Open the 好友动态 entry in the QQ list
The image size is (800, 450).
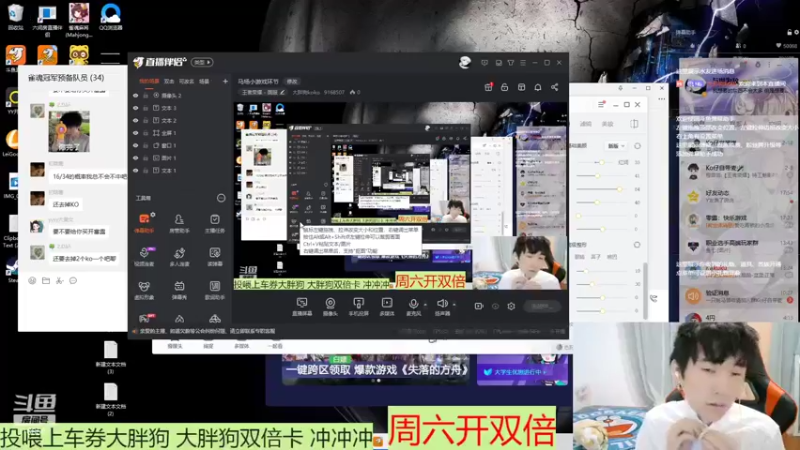click(738, 196)
